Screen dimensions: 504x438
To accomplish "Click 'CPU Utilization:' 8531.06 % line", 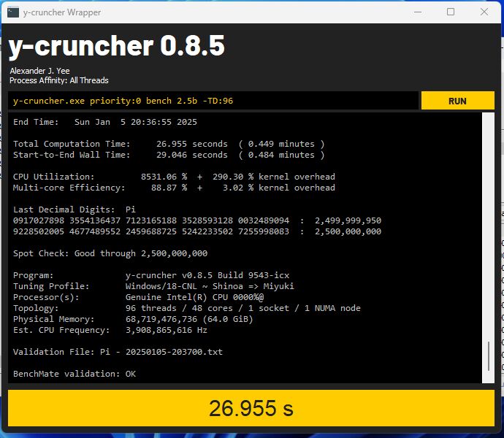I will tap(174, 177).
